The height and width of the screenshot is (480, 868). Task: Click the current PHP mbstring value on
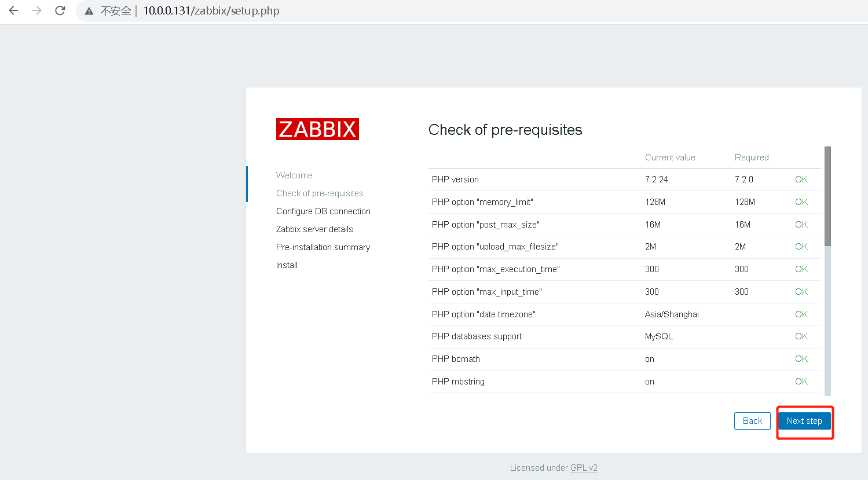(x=650, y=382)
